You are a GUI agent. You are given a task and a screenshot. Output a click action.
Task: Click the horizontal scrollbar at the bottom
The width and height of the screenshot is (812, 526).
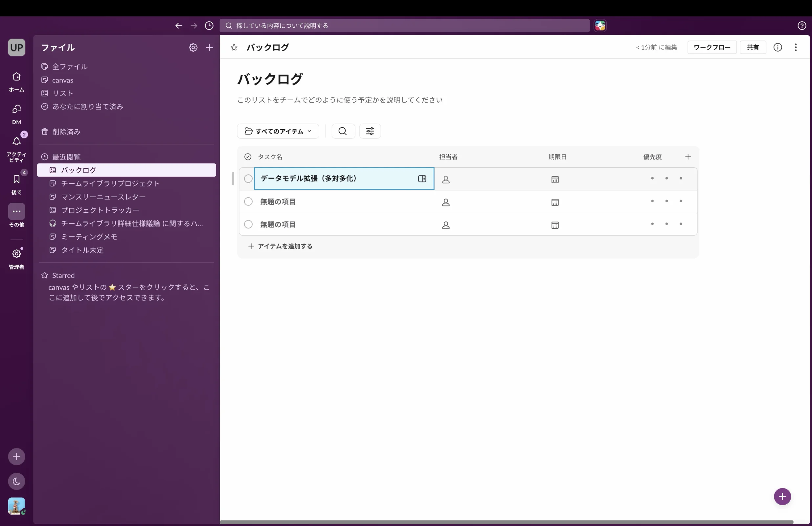click(x=506, y=522)
